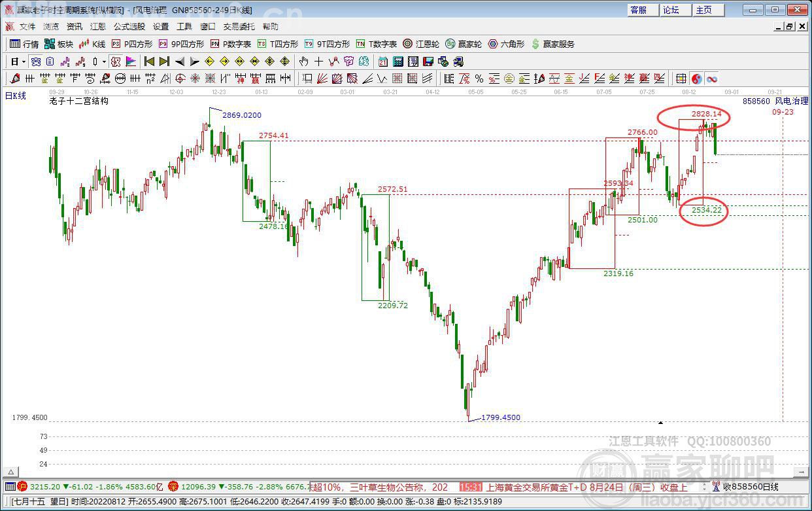This screenshot has height=511, width=812.
Task: Select the crosshair cursor tool
Action: pos(318,62)
